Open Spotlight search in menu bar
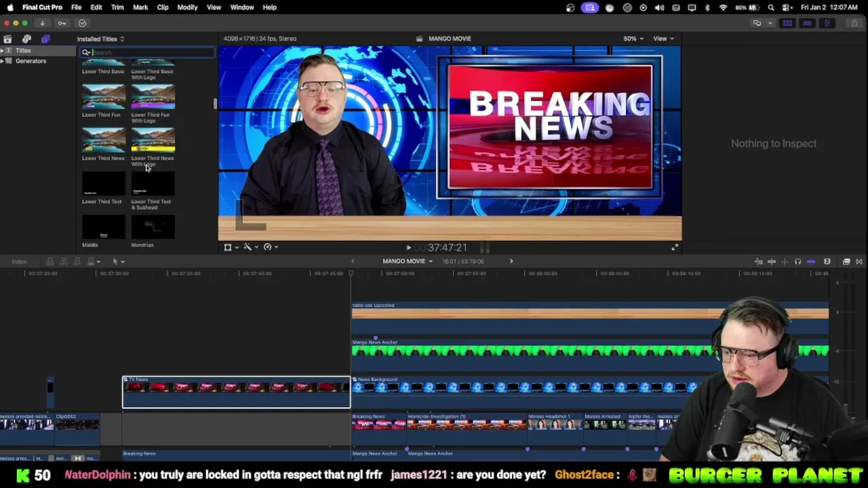 tap(771, 7)
